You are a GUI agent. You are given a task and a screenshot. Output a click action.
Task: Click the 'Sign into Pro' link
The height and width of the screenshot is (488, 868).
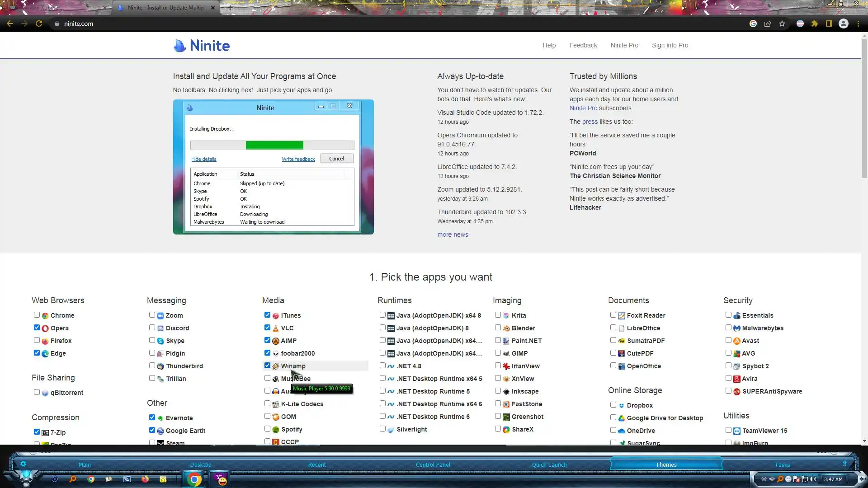(670, 45)
